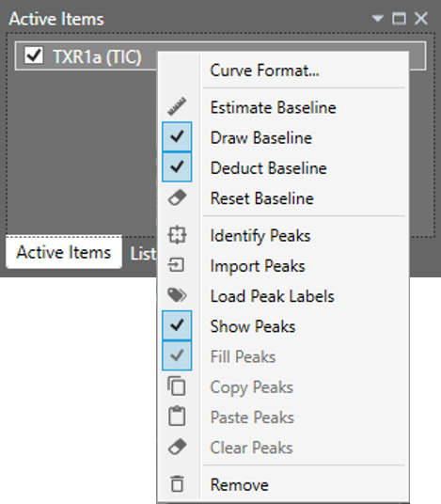Switch to the partially hidden List tab
The width and height of the screenshot is (441, 504).
tap(143, 254)
